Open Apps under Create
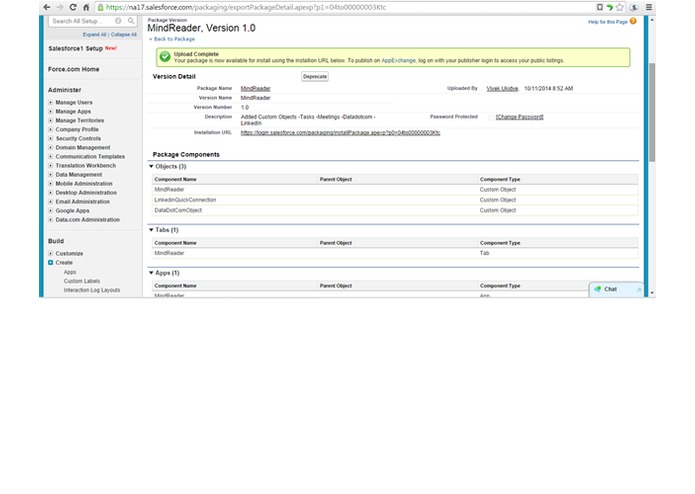695x494 pixels. 70,272
